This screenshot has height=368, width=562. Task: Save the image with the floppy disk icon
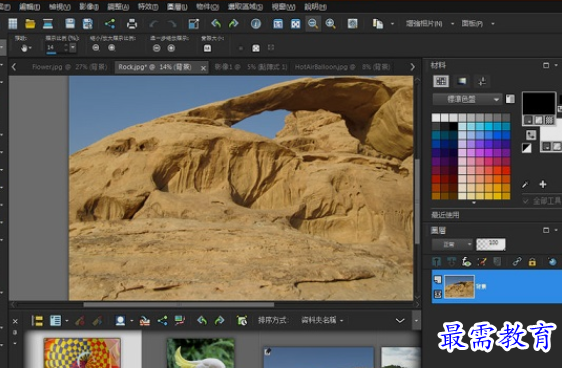(x=70, y=24)
